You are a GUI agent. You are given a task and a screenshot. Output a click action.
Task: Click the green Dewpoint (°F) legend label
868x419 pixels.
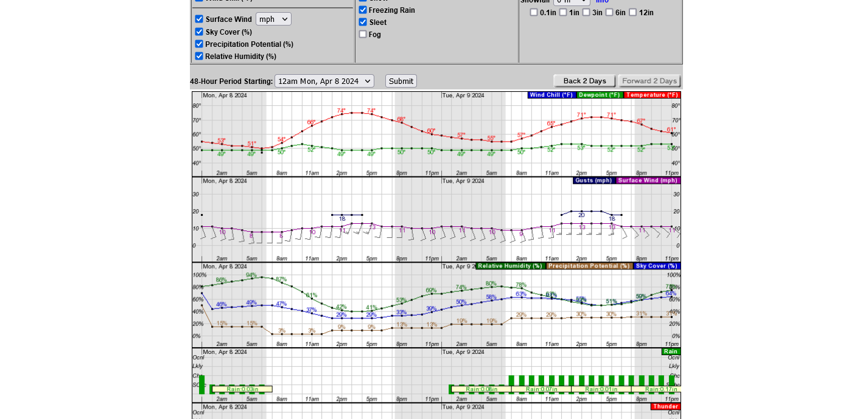pyautogui.click(x=600, y=95)
